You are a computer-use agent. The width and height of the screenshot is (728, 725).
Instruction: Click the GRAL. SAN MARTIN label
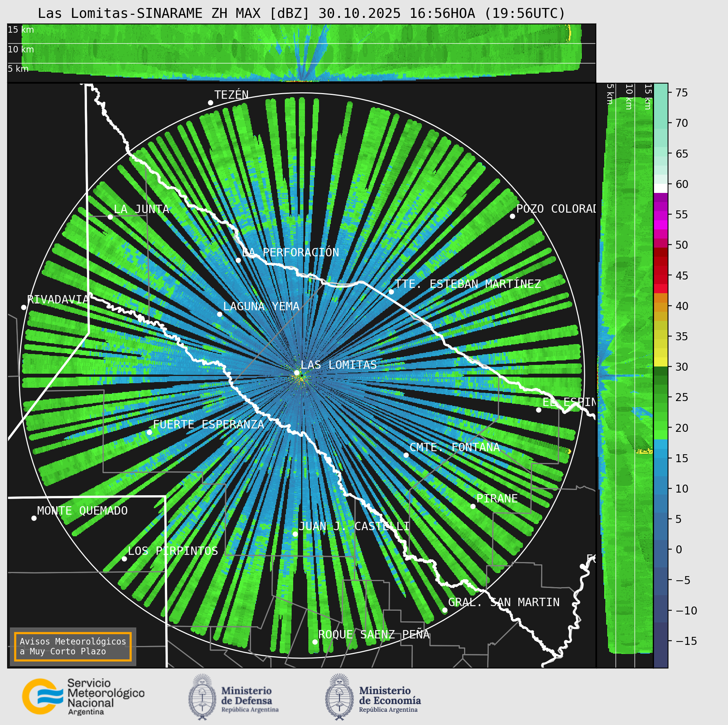point(504,602)
